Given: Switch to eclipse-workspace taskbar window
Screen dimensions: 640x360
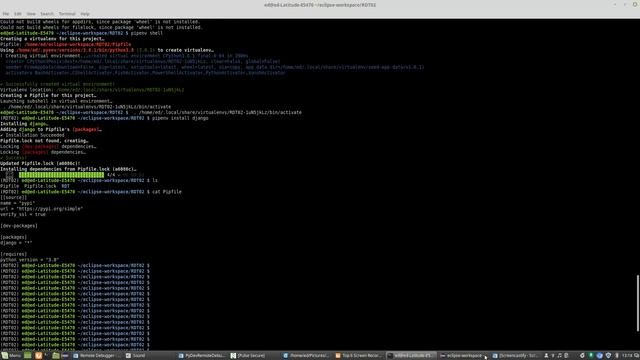Looking at the screenshot, I should pyautogui.click(x=463, y=356).
